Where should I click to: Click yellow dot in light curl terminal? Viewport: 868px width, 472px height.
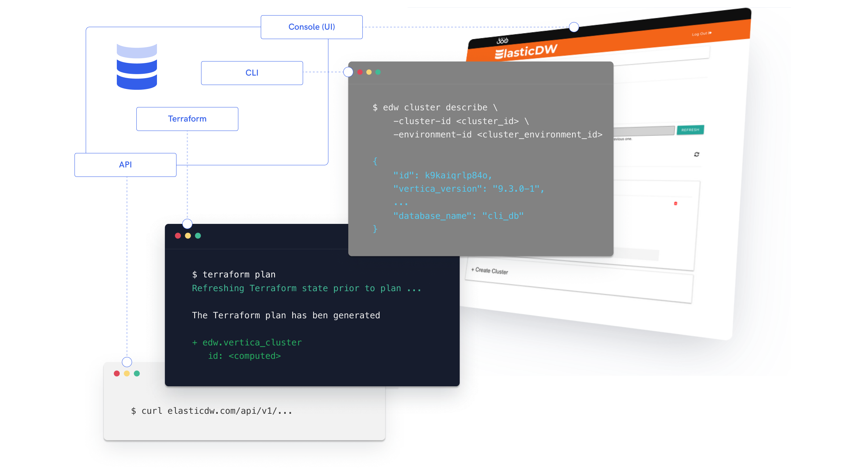pyautogui.click(x=127, y=374)
